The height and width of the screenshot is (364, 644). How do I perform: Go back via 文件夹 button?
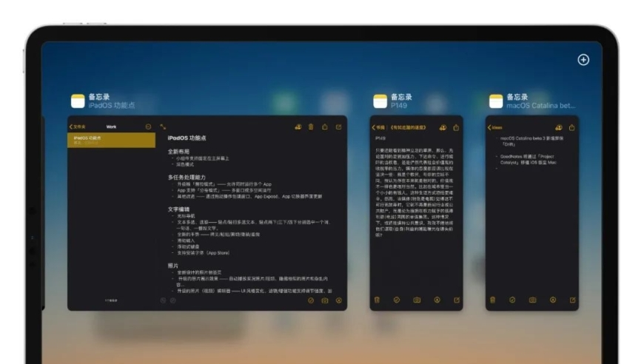pos(78,127)
